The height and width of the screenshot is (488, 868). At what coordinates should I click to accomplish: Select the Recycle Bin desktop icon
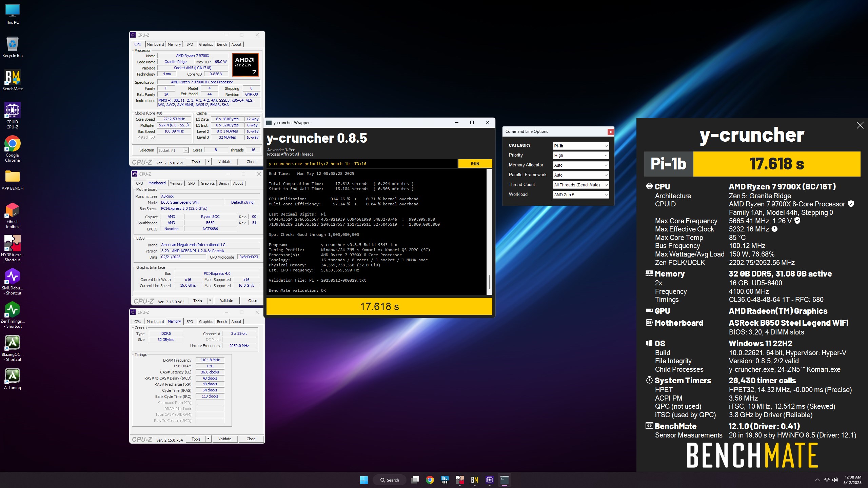(13, 47)
